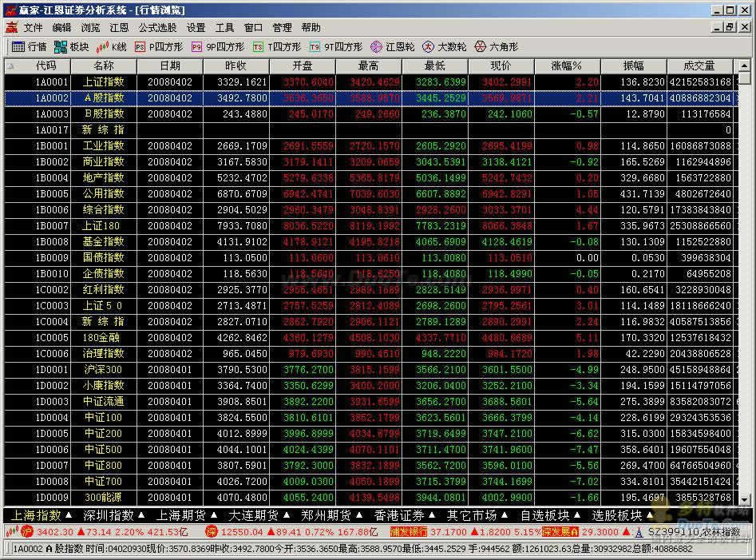756x560 pixels.
Task: Expand the 大连期货 market tab
Action: [x=259, y=515]
